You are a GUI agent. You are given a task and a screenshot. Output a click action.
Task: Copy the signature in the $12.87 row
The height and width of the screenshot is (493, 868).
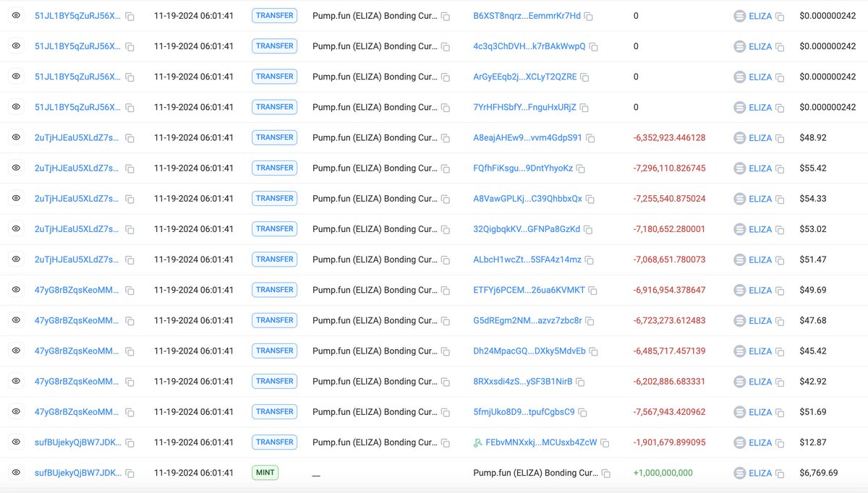(x=130, y=443)
